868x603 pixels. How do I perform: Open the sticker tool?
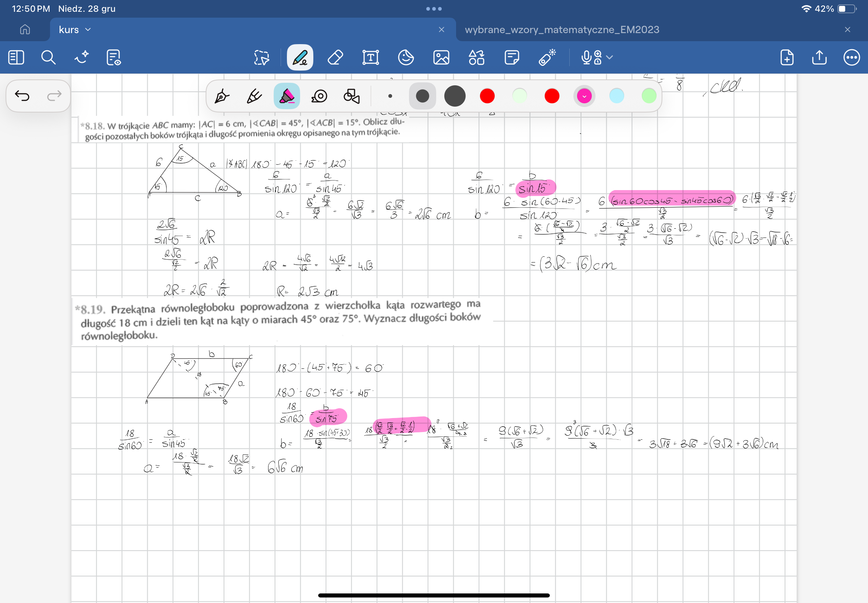pos(406,58)
